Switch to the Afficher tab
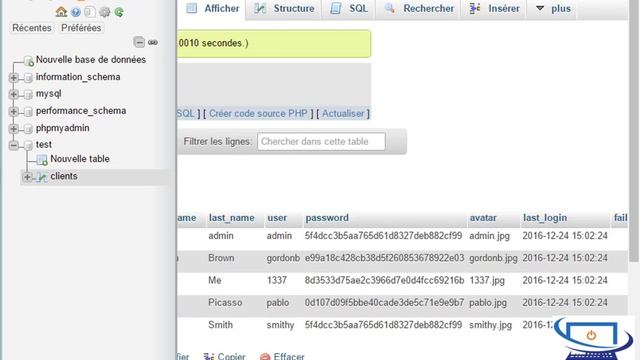Image resolution: width=640 pixels, height=360 pixels. [212, 9]
